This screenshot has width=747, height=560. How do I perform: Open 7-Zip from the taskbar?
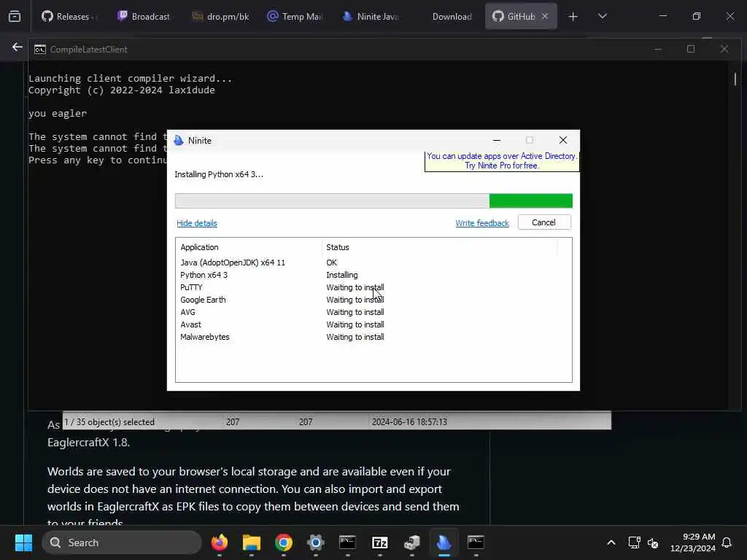pyautogui.click(x=379, y=542)
